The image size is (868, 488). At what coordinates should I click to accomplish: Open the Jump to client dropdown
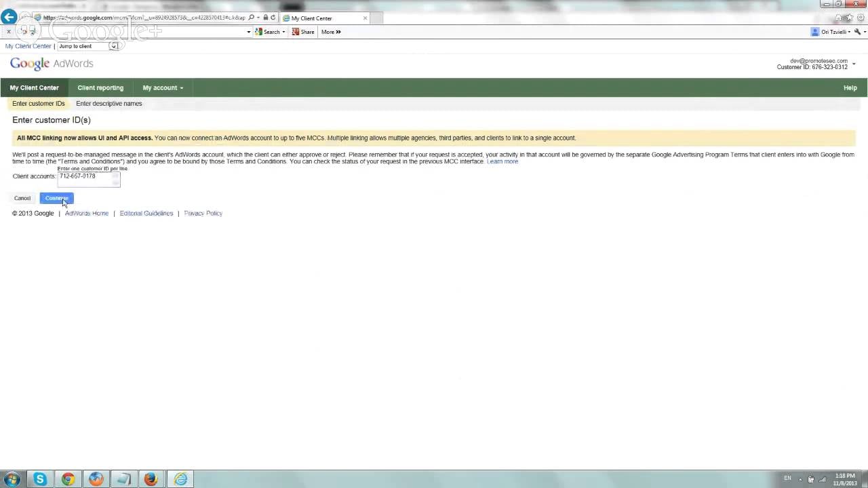114,45
